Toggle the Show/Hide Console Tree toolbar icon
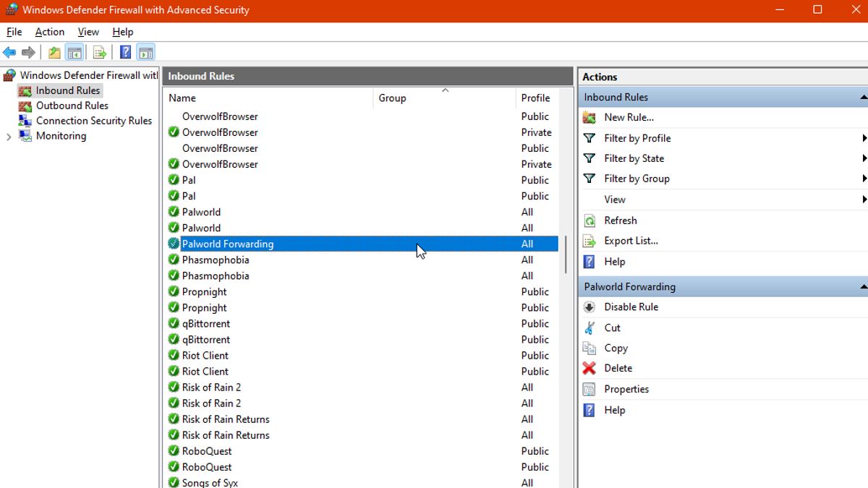 click(75, 51)
